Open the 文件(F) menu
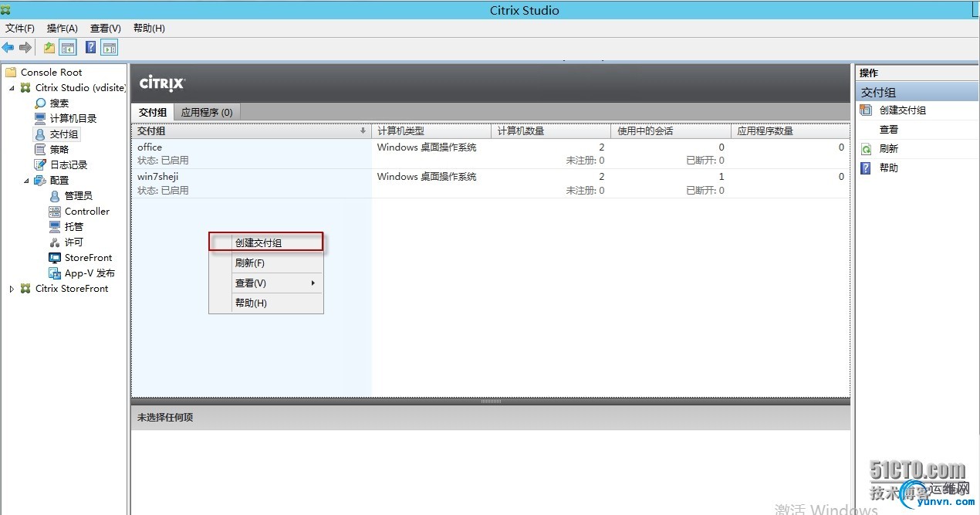Image resolution: width=980 pixels, height=515 pixels. (x=20, y=29)
